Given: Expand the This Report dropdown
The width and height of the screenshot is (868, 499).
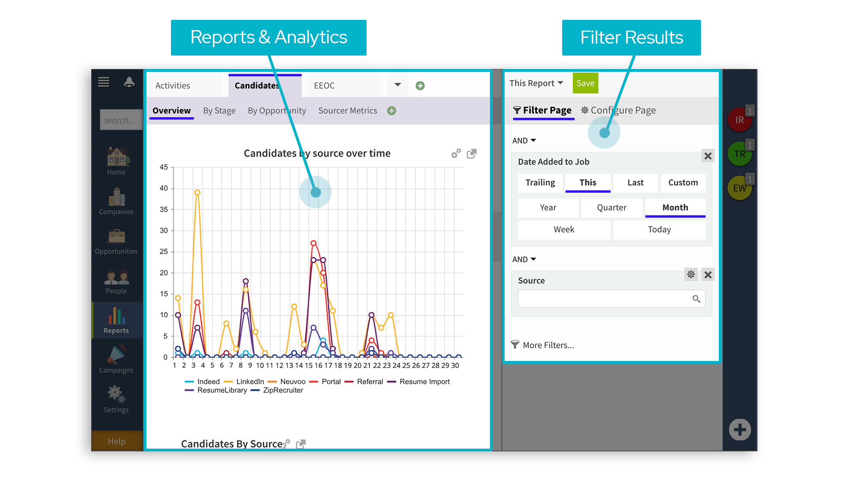Looking at the screenshot, I should click(536, 83).
